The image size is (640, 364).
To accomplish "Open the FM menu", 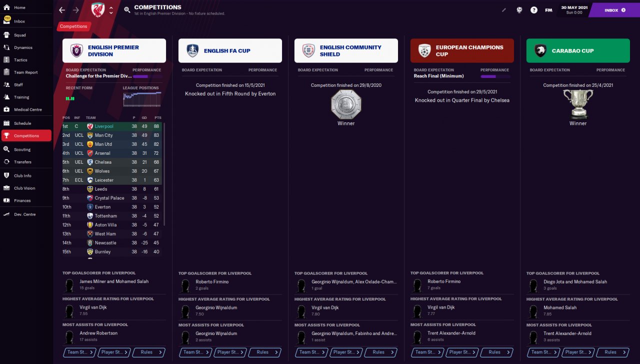I will 548,10.
